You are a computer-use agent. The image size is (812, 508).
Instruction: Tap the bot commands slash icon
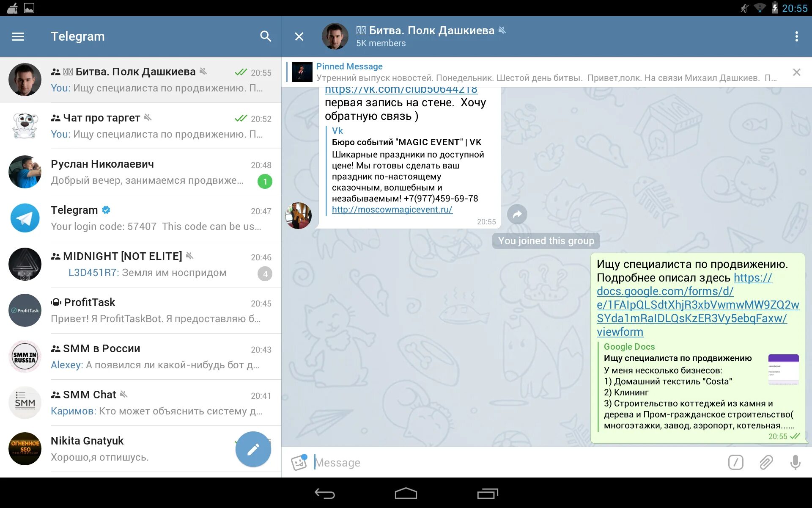pos(735,462)
